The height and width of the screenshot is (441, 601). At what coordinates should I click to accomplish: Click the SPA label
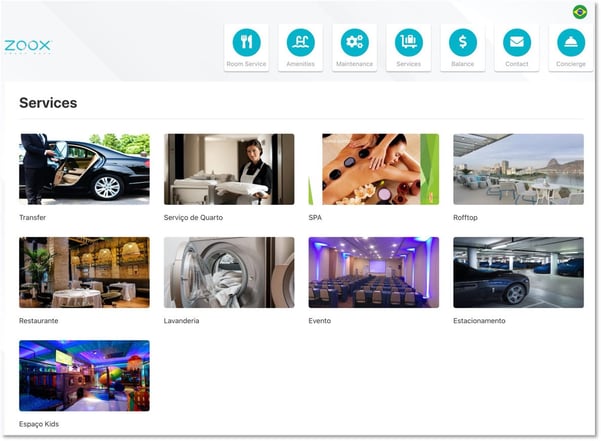[315, 217]
